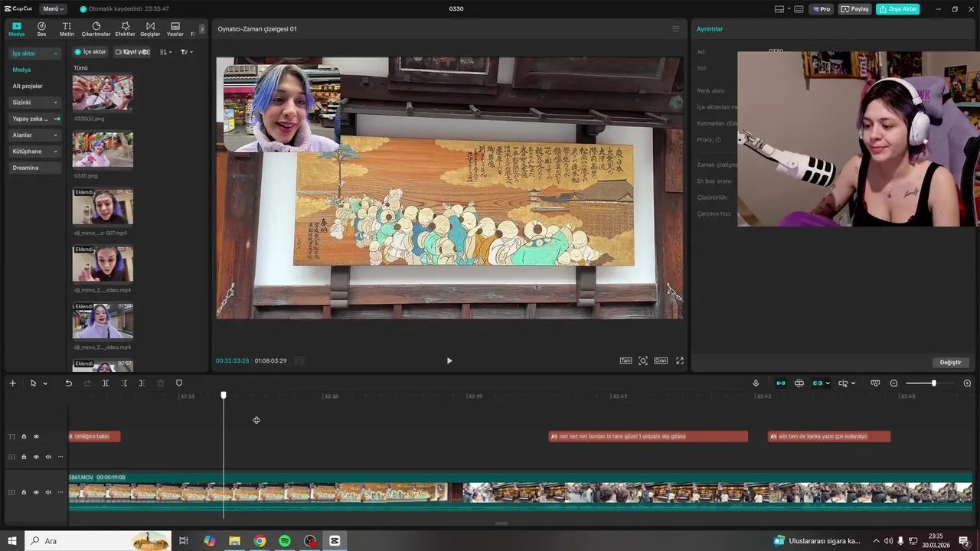Open the pointer tool dropdown arrow
This screenshot has height=551, width=980.
tap(45, 383)
